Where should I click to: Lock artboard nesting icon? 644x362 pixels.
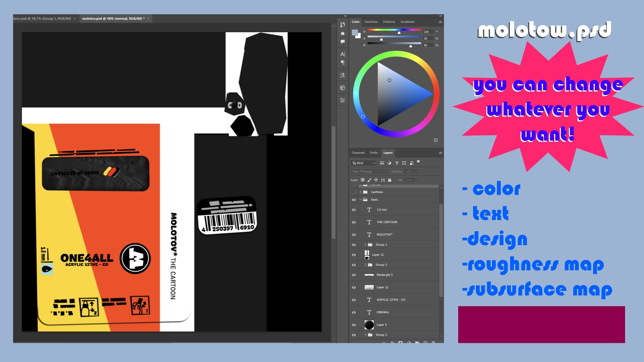tap(383, 180)
